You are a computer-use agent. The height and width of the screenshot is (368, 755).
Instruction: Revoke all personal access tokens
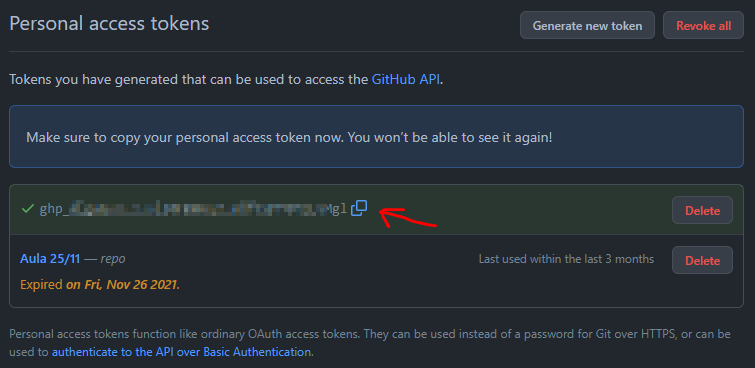(703, 26)
